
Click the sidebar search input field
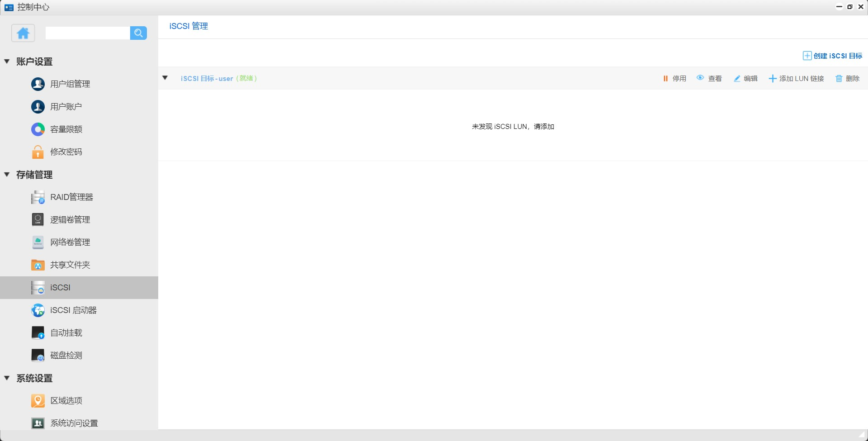coord(88,33)
